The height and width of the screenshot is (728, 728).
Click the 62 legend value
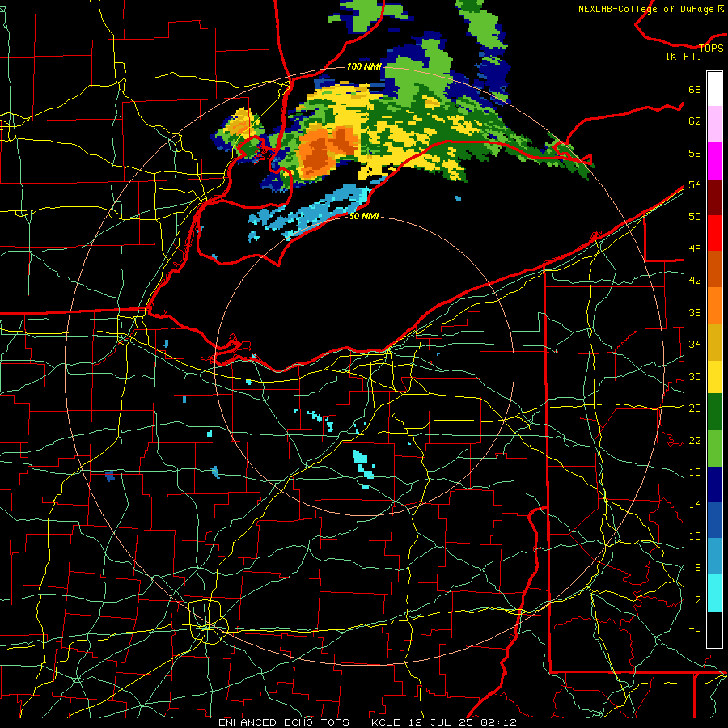695,121
